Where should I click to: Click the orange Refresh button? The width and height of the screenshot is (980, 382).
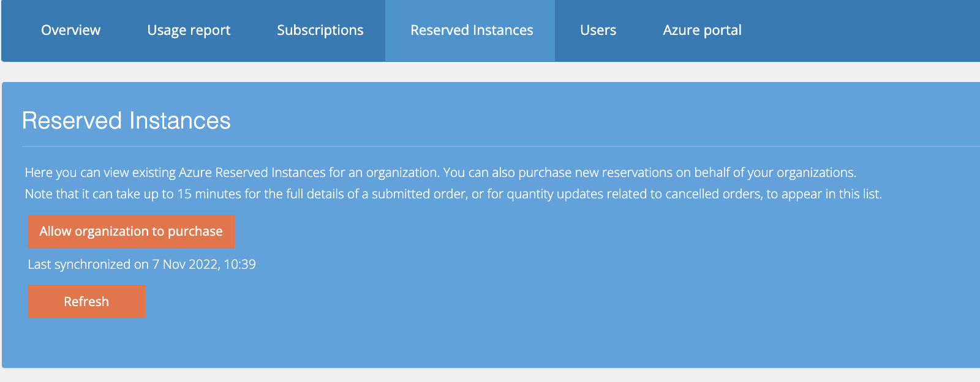tap(86, 301)
